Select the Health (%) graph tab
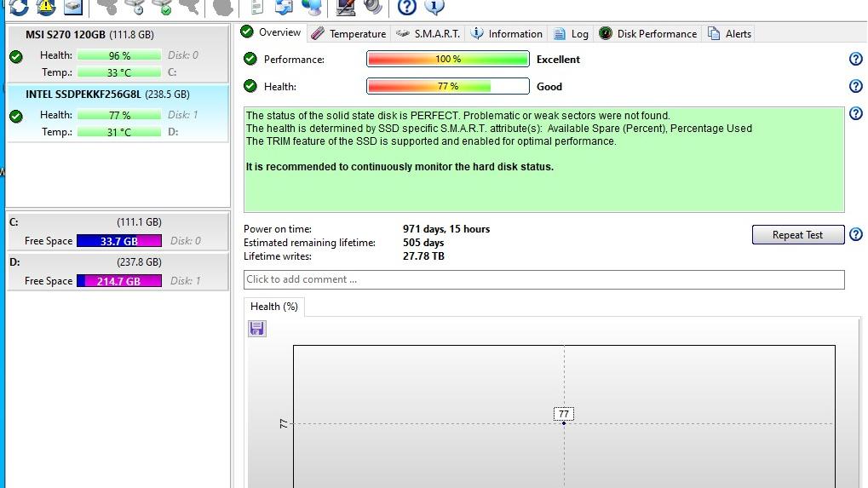The height and width of the screenshot is (488, 868). pos(274,307)
